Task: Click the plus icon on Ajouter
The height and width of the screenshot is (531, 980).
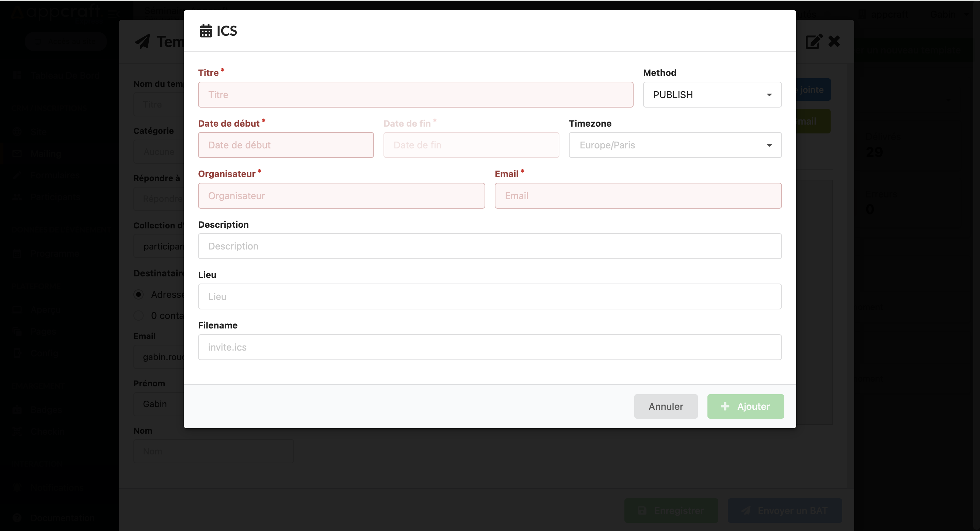Action: [x=725, y=406]
